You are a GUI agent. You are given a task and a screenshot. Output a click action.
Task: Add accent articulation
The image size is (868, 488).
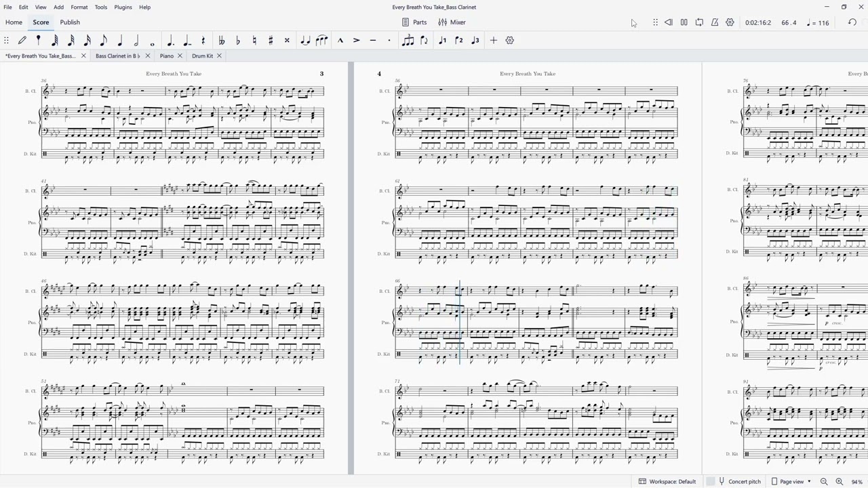[x=357, y=41]
